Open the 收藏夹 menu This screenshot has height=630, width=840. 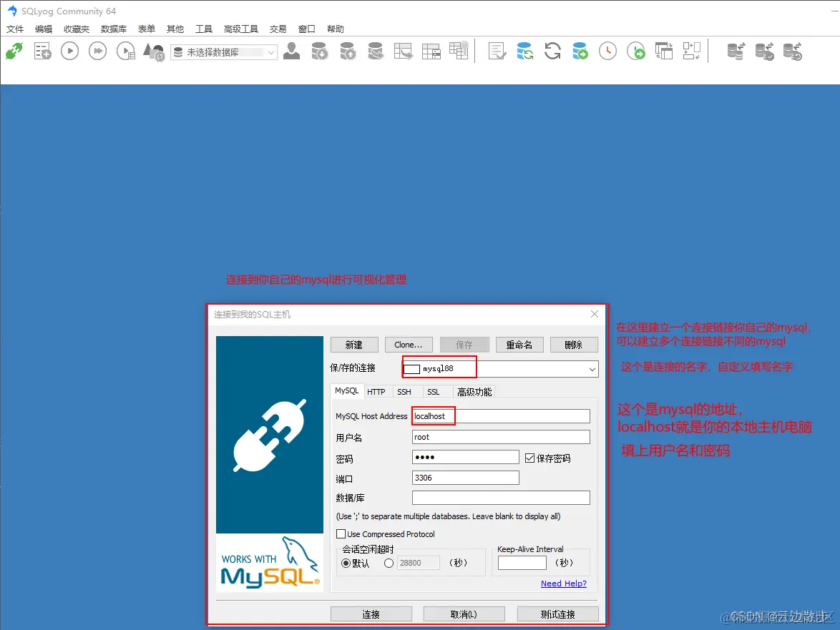77,29
